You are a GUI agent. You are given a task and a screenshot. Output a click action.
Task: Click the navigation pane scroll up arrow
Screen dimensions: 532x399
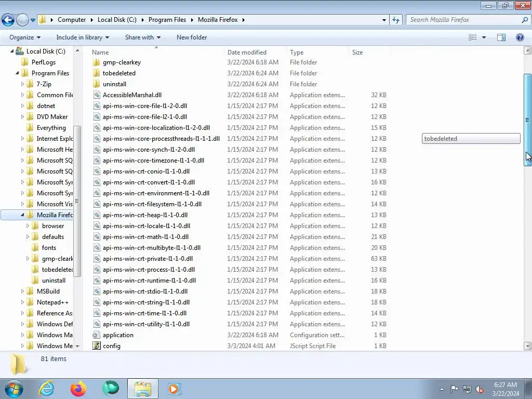pyautogui.click(x=77, y=51)
